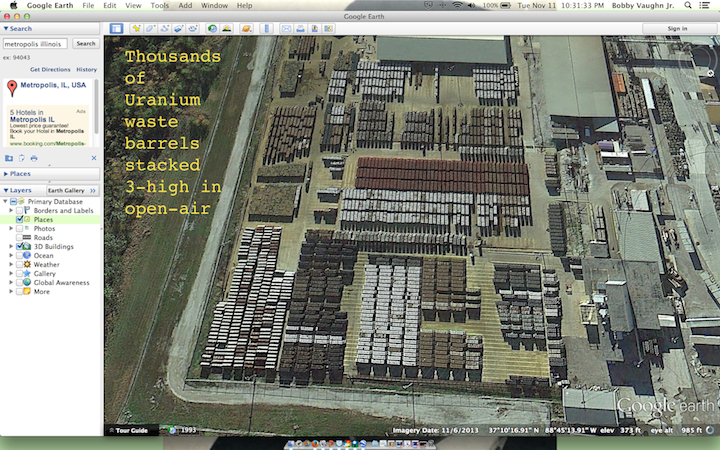Uncheck the Places layer checkbox

pos(19,219)
